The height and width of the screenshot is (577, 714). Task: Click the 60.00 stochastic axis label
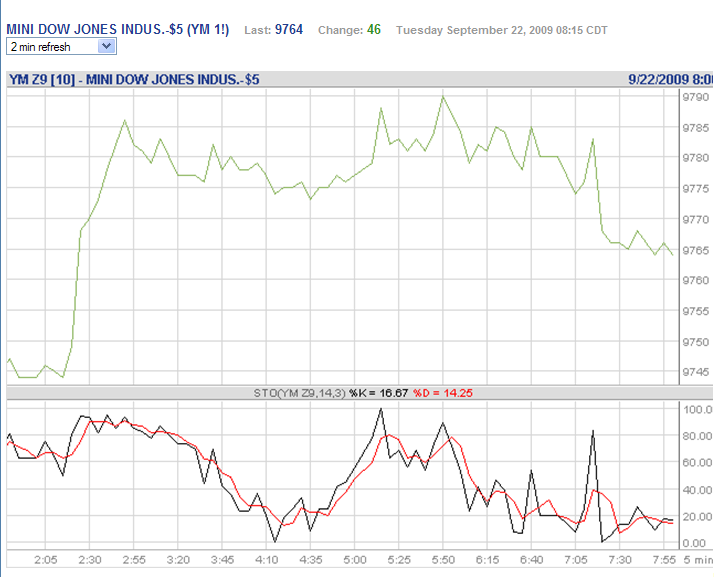click(x=697, y=463)
